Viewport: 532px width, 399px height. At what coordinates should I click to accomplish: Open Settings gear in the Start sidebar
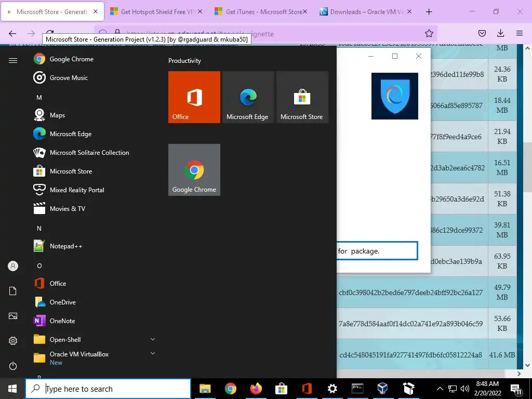(13, 341)
